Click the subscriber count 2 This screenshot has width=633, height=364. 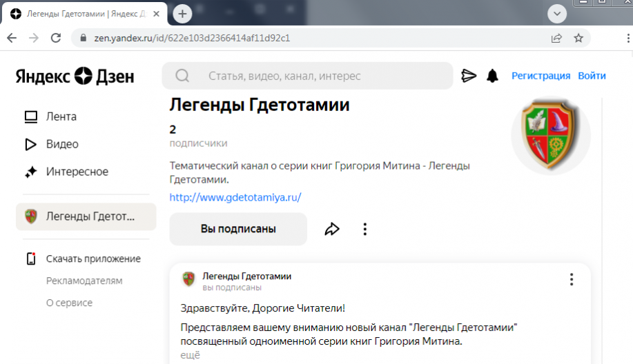click(173, 130)
